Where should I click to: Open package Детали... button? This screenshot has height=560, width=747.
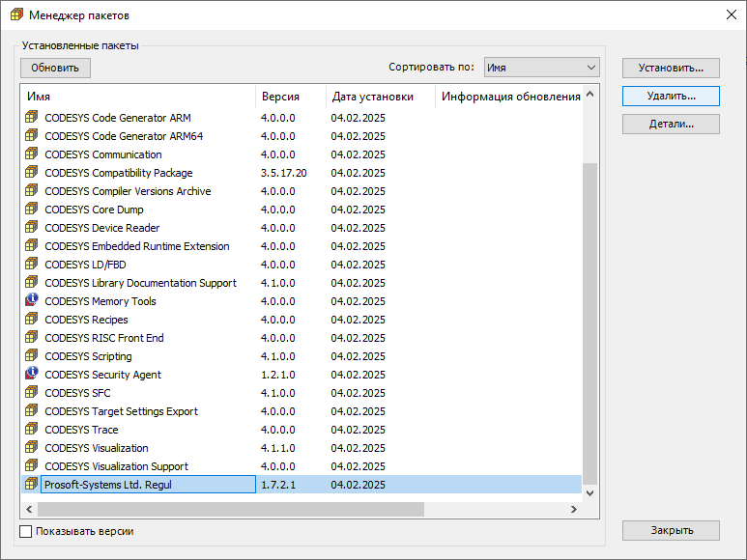pos(671,125)
